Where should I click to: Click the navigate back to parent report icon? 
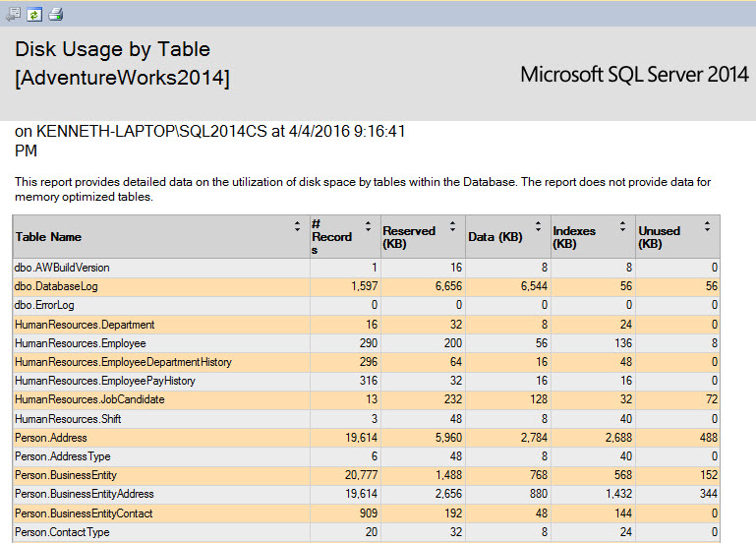point(13,13)
